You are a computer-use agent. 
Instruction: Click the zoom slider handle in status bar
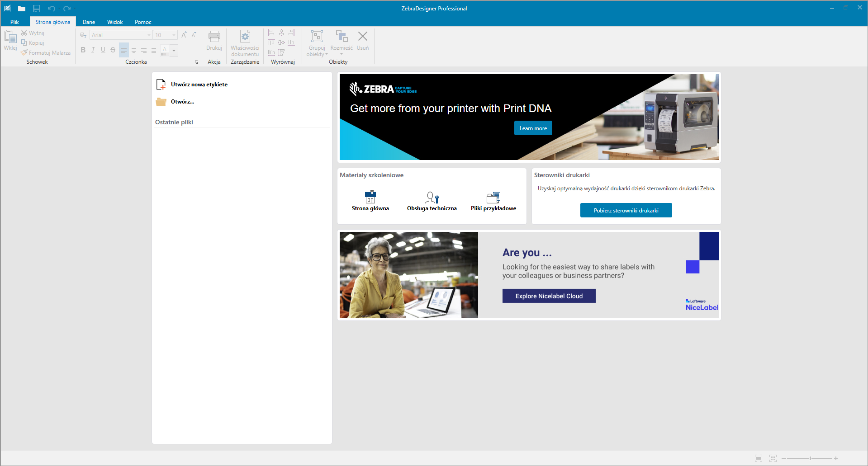click(810, 458)
